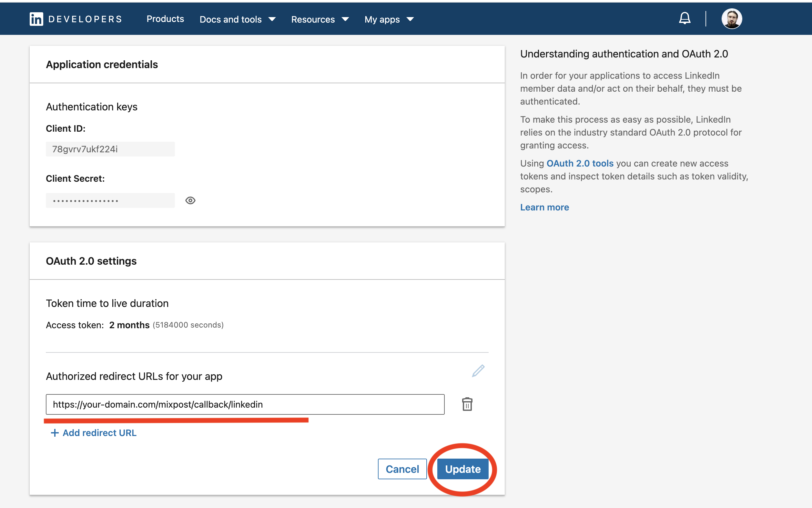The height and width of the screenshot is (508, 812).
Task: Click the redirect URL input field
Action: (x=245, y=404)
